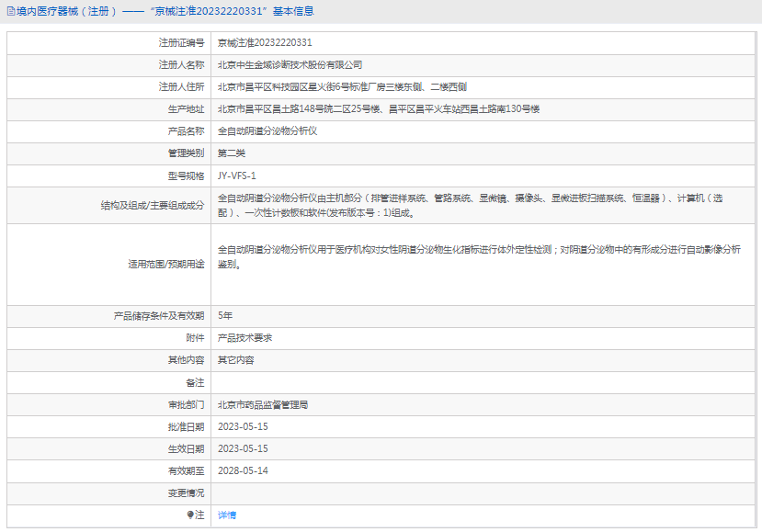Open the 详情 link in the 注 row

pyautogui.click(x=227, y=515)
